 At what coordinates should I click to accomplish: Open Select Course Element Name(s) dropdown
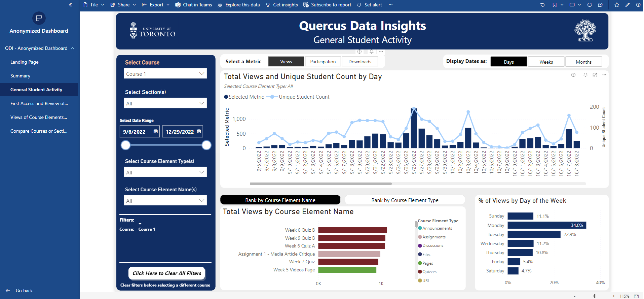coord(165,201)
